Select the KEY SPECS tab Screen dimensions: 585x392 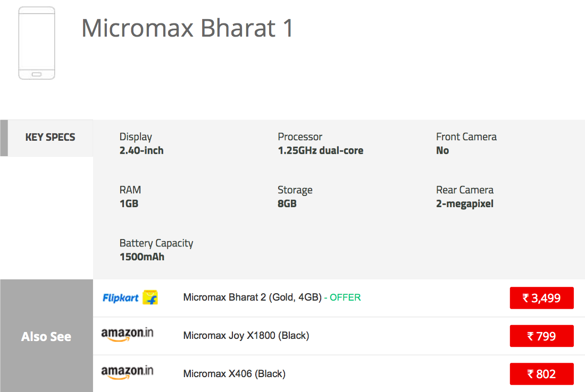point(50,138)
